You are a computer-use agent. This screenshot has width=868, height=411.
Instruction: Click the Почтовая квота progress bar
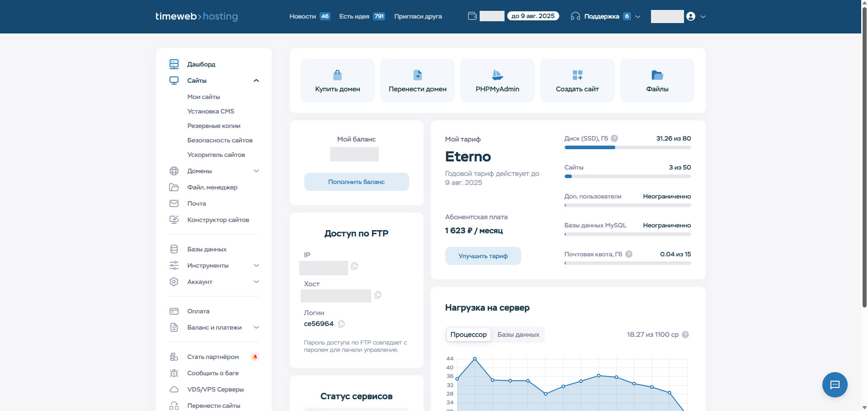point(627,263)
